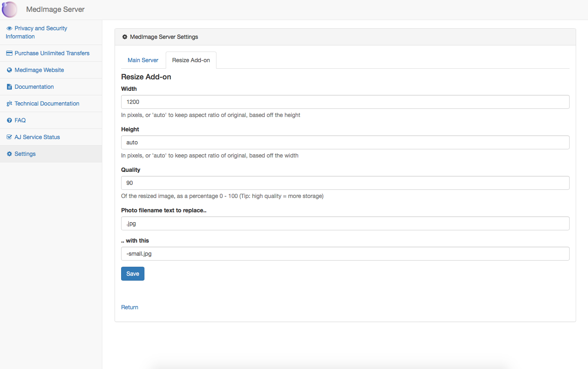Screen dimensions: 588x369
Task: Open Privacy and Security Information link
Action: pyautogui.click(x=36, y=32)
